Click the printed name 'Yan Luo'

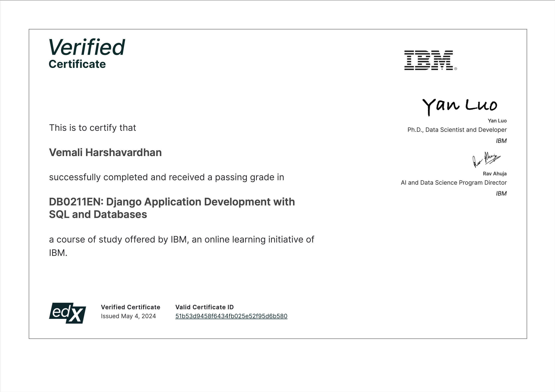pos(497,121)
